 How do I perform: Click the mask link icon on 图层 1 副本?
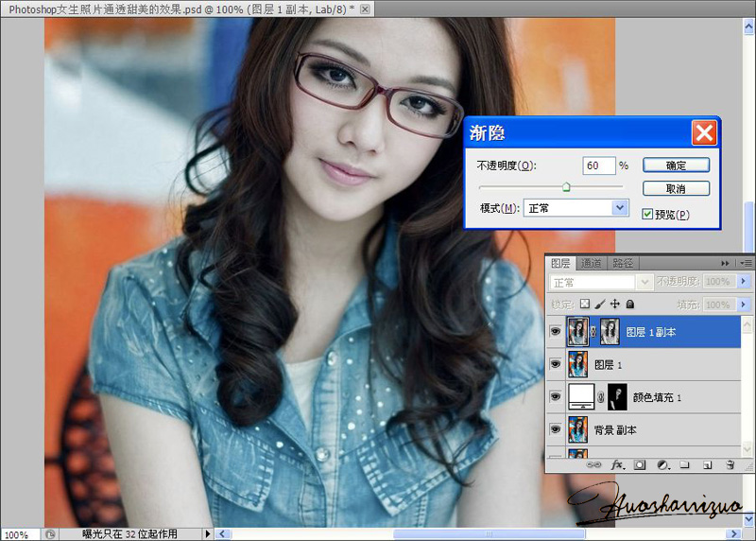pyautogui.click(x=593, y=332)
